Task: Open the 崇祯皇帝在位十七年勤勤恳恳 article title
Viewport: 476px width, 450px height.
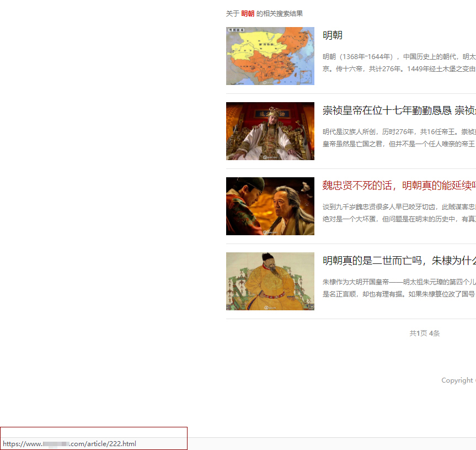Action: (x=399, y=110)
